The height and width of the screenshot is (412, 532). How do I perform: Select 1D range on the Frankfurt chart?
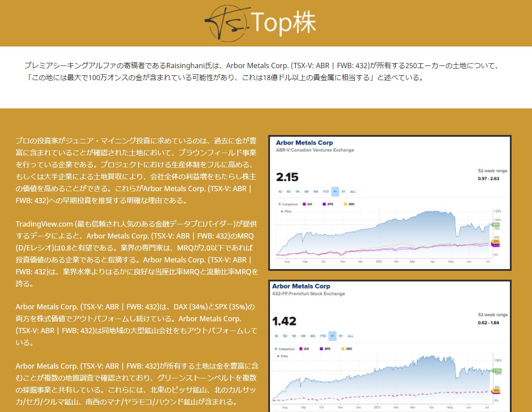[276, 336]
